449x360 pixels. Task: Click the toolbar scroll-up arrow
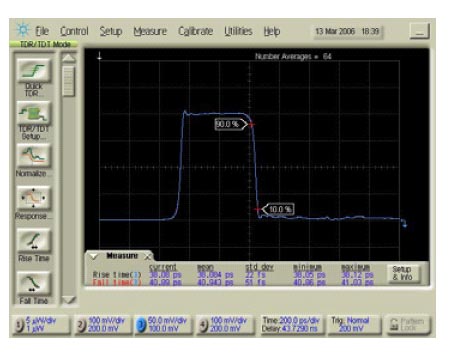click(69, 58)
